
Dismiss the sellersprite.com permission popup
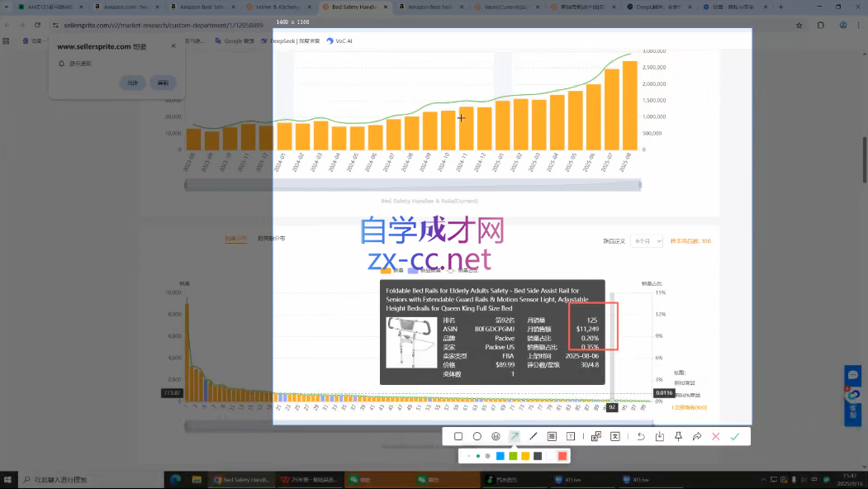pyautogui.click(x=173, y=46)
